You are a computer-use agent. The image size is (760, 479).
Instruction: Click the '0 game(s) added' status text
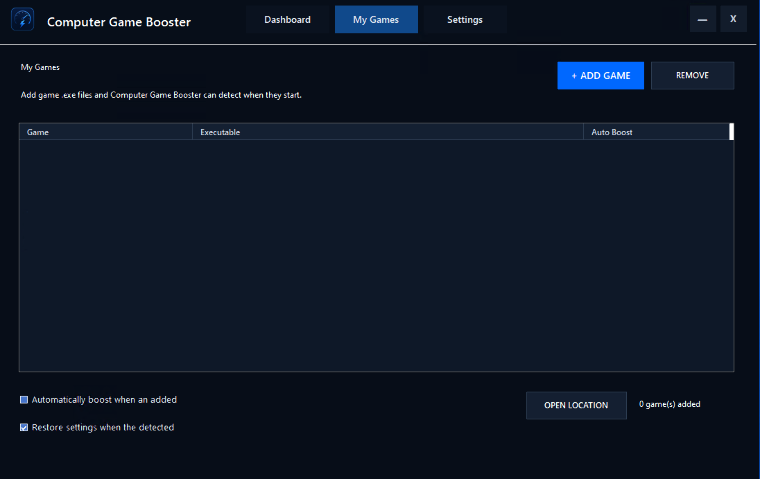click(x=669, y=404)
